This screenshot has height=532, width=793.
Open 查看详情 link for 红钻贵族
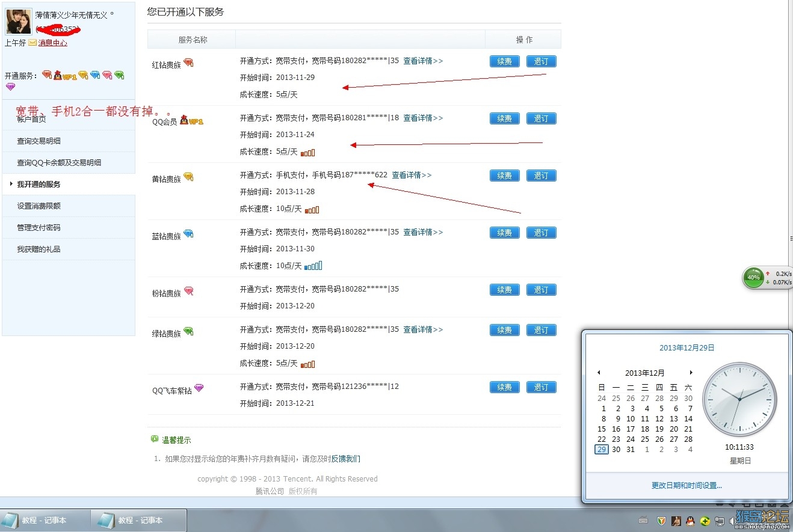pos(423,61)
